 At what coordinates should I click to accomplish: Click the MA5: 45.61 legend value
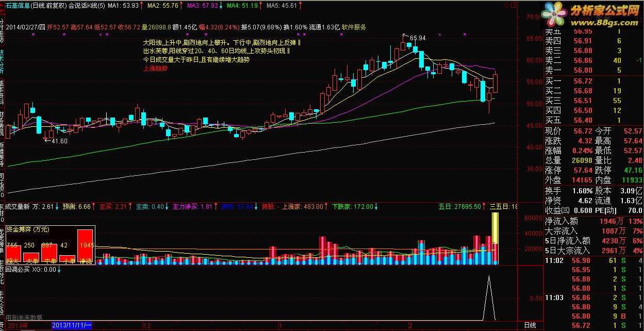click(282, 5)
